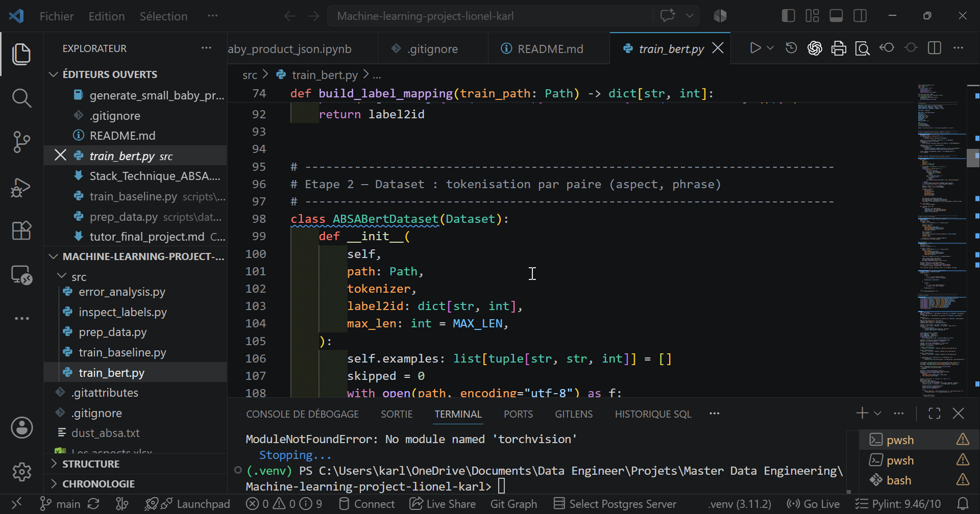Switch to the README.md tab

tap(549, 49)
